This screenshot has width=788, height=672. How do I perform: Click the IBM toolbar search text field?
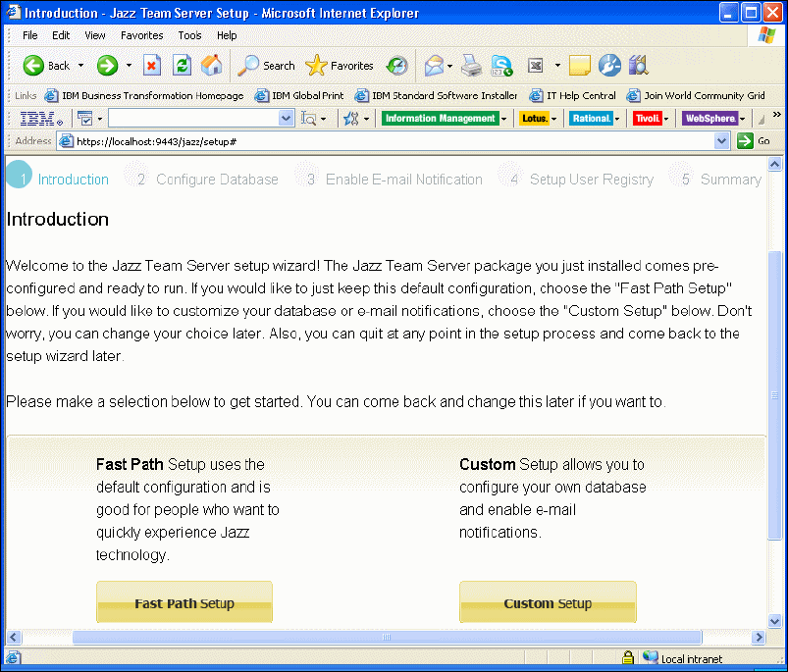(x=194, y=119)
